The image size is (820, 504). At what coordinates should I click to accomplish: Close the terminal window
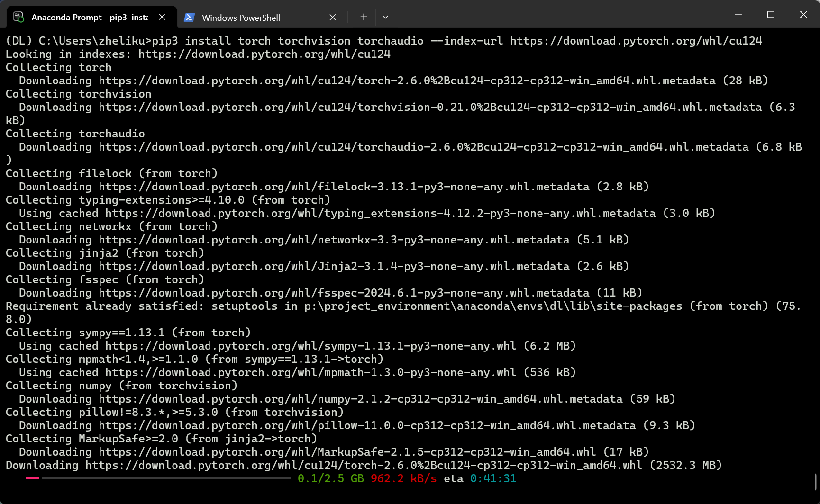pos(803,15)
